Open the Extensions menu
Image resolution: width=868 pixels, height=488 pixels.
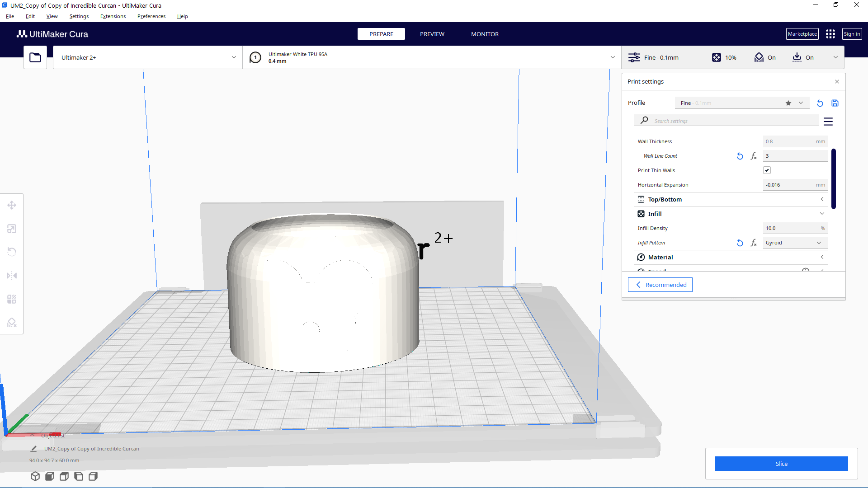pos(113,16)
